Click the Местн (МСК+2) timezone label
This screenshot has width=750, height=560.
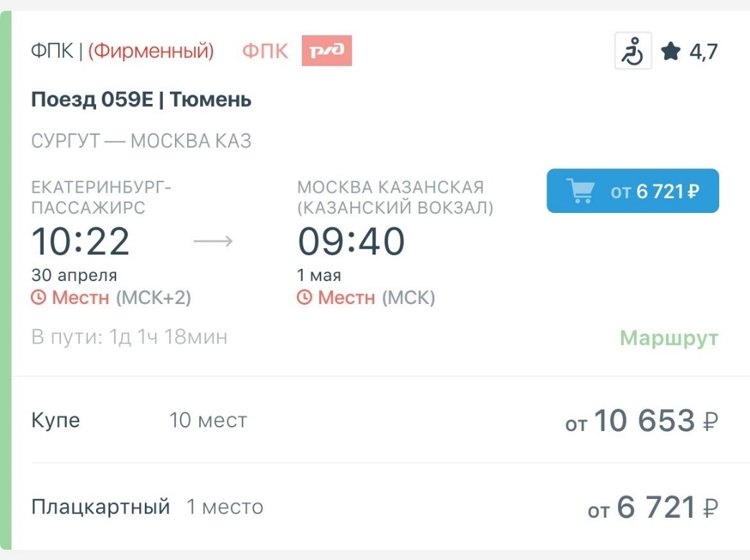[x=121, y=298]
